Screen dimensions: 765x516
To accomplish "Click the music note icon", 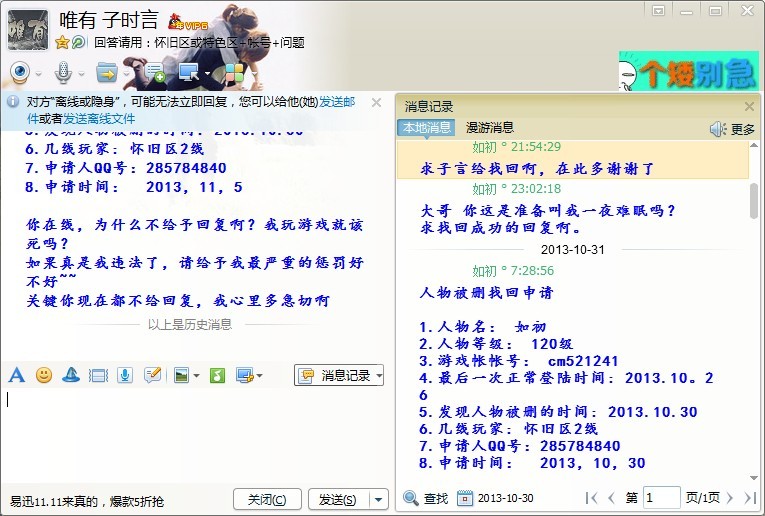I will 217,375.
